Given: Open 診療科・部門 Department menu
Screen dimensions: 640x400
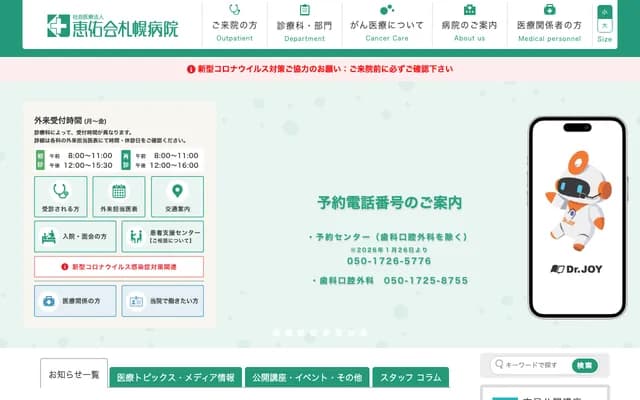Looking at the screenshot, I should (x=304, y=25).
